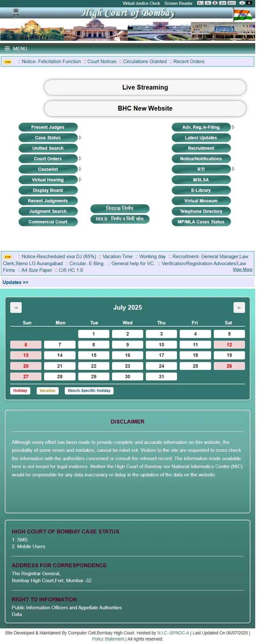Expand the Virtual Hearing submenu arrow
260x644 pixels.
tap(80, 180)
